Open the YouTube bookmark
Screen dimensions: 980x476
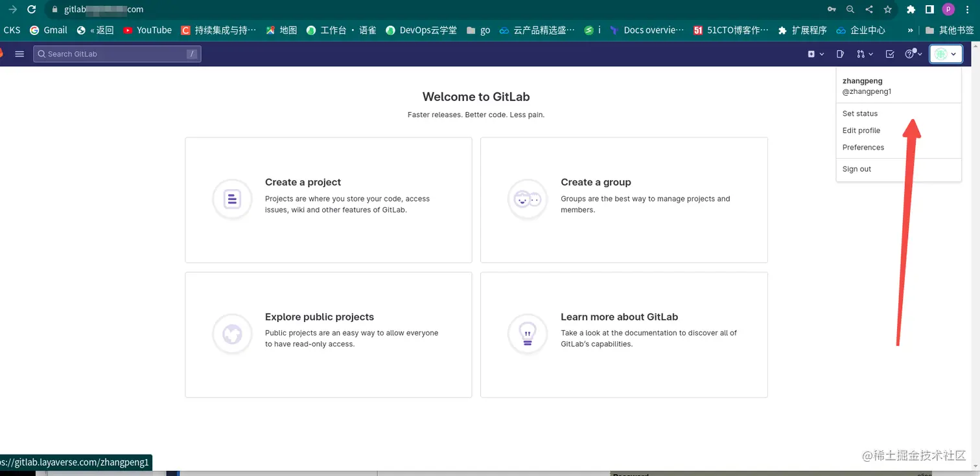pyautogui.click(x=147, y=30)
